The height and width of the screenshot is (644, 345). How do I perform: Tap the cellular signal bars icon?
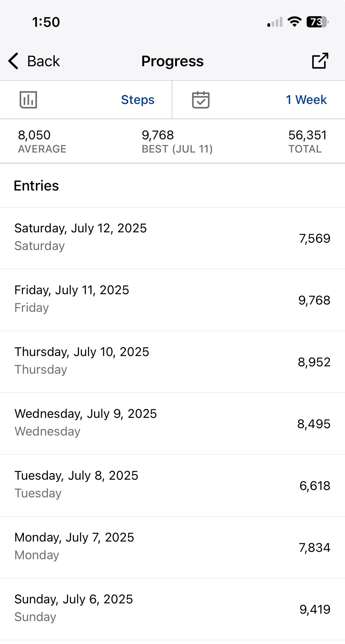(275, 22)
